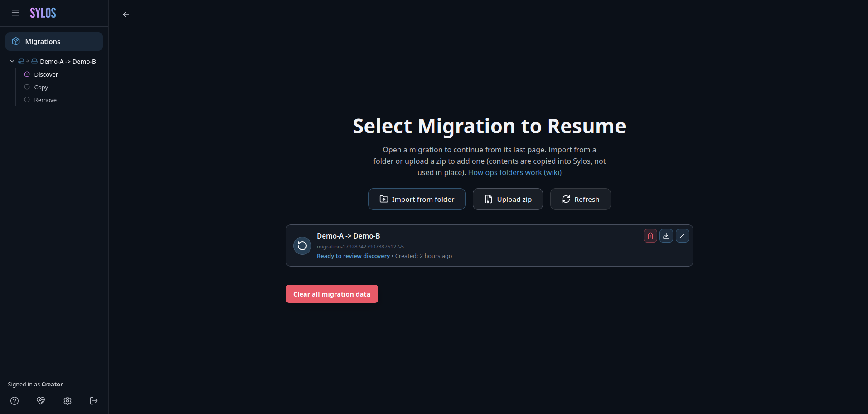Viewport: 868px width, 414px height.
Task: Click Upload zip button
Action: (508, 199)
